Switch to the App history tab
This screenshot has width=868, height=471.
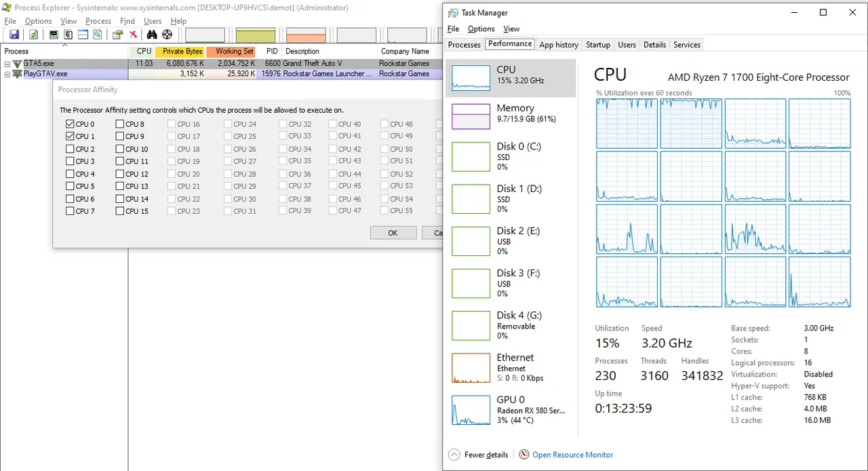point(559,45)
